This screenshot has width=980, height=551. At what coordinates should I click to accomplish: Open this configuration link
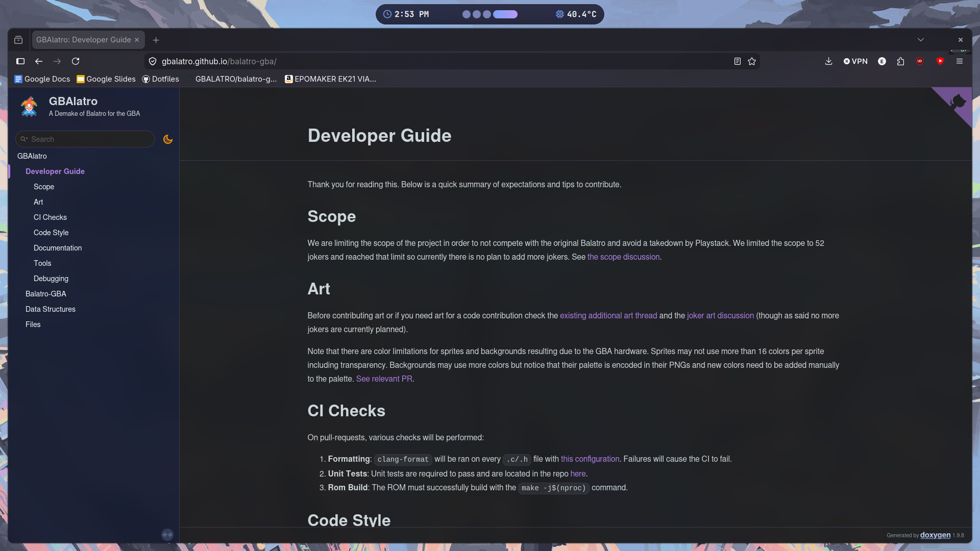point(590,459)
